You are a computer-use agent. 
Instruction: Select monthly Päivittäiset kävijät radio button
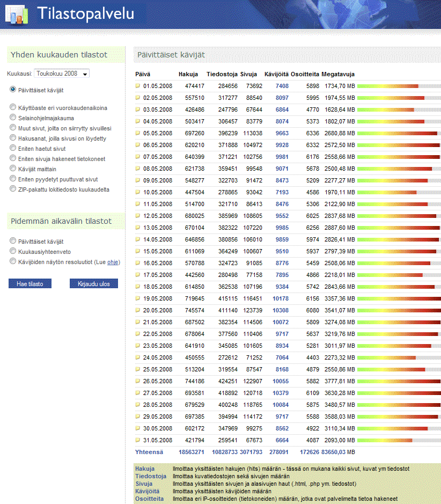click(13, 89)
